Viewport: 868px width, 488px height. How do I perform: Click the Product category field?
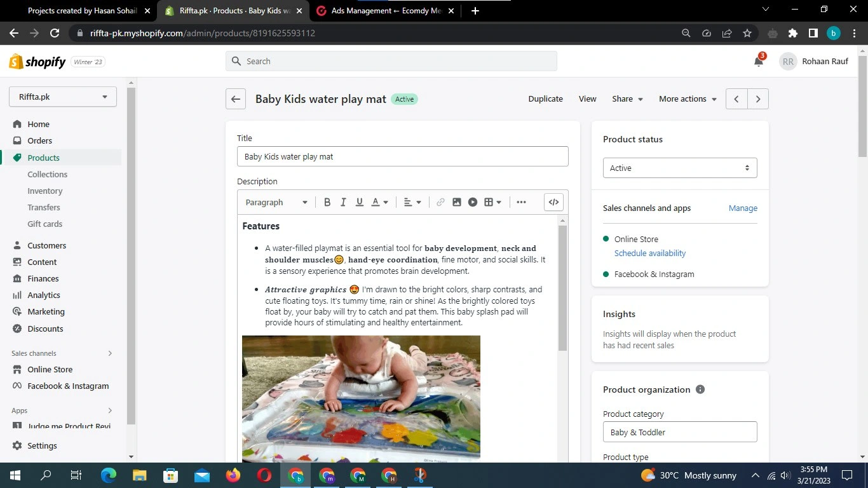[x=680, y=432]
